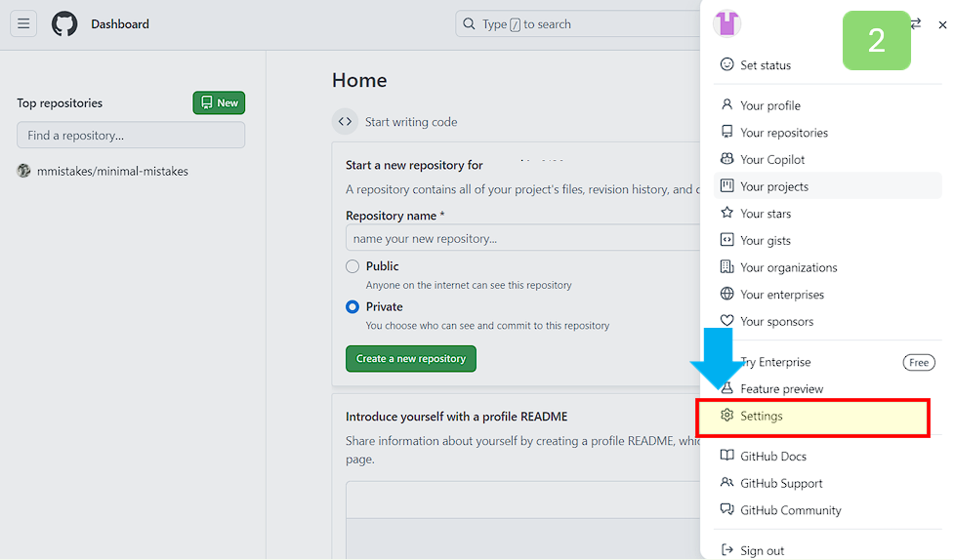
Task: Click the GitHub Octocat logo
Action: pos(64,24)
